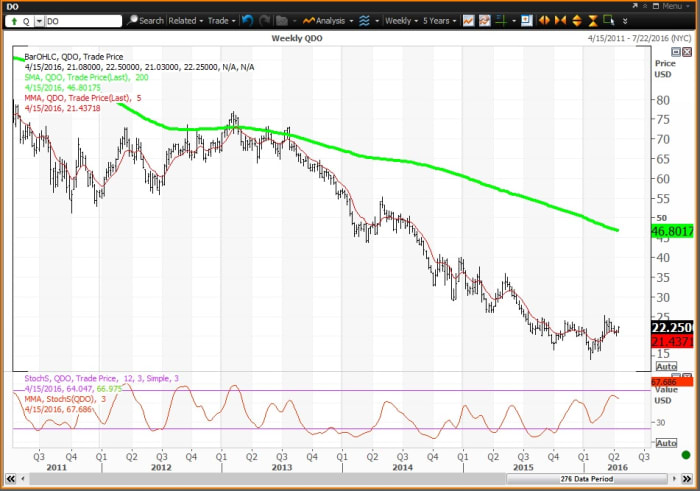
Task: Open the Related menu
Action: click(x=185, y=20)
